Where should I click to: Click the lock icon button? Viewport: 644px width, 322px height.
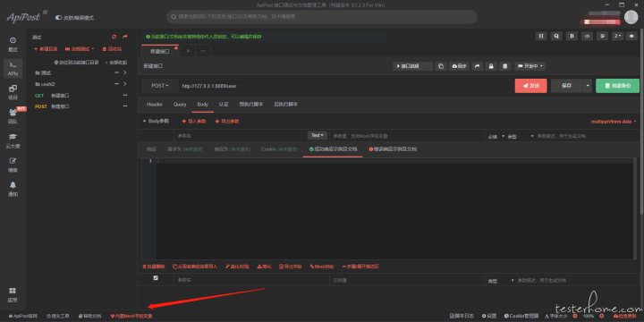(x=491, y=66)
